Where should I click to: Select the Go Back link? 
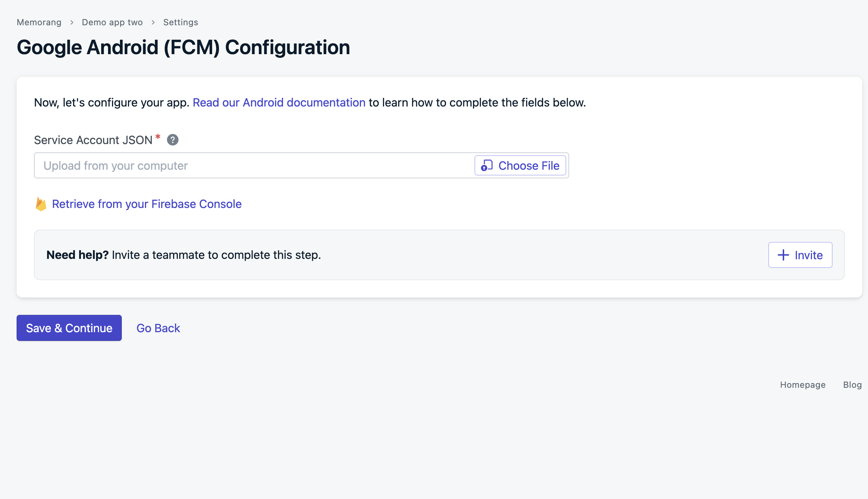pyautogui.click(x=158, y=328)
